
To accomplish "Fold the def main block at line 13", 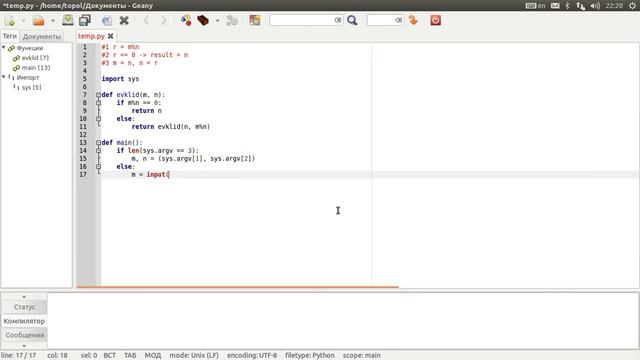I will (98, 142).
